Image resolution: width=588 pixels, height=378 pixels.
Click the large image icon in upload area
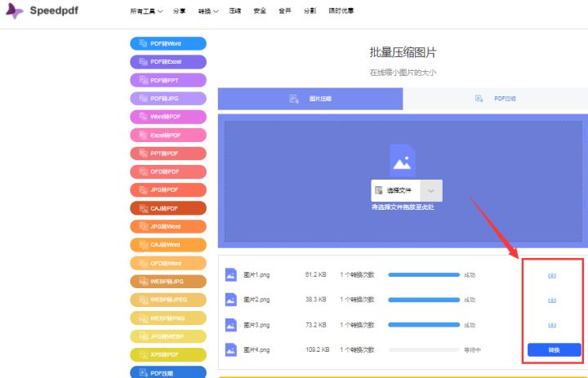pyautogui.click(x=403, y=161)
